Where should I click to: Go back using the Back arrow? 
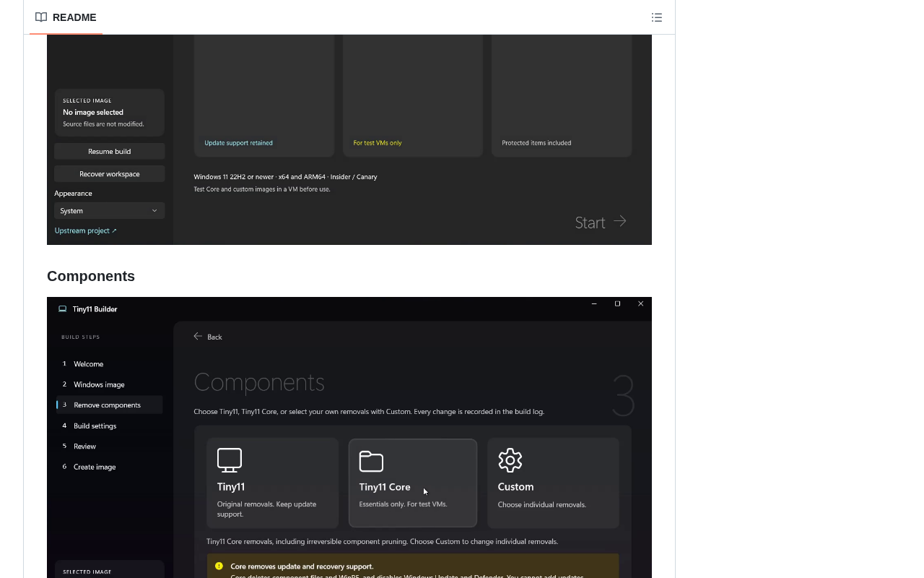pos(208,337)
